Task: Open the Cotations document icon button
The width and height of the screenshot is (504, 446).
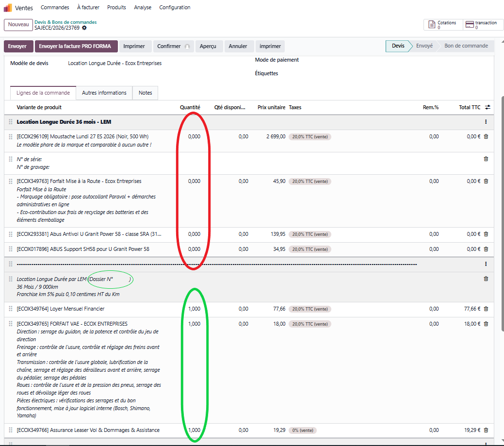Action: 443,25
